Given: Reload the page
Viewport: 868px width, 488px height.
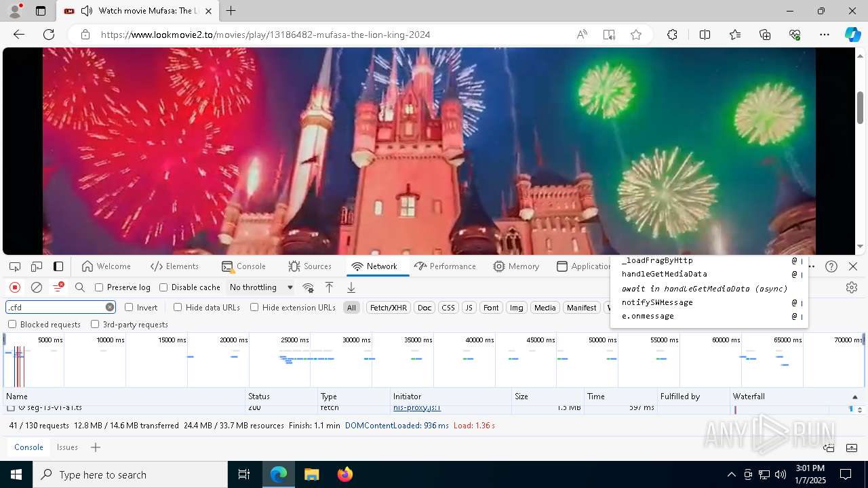Looking at the screenshot, I should pyautogui.click(x=49, y=35).
